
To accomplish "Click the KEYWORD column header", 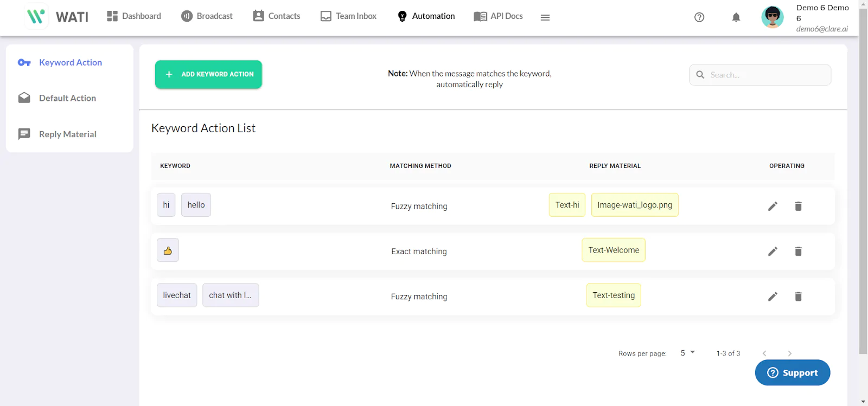I will (x=175, y=166).
